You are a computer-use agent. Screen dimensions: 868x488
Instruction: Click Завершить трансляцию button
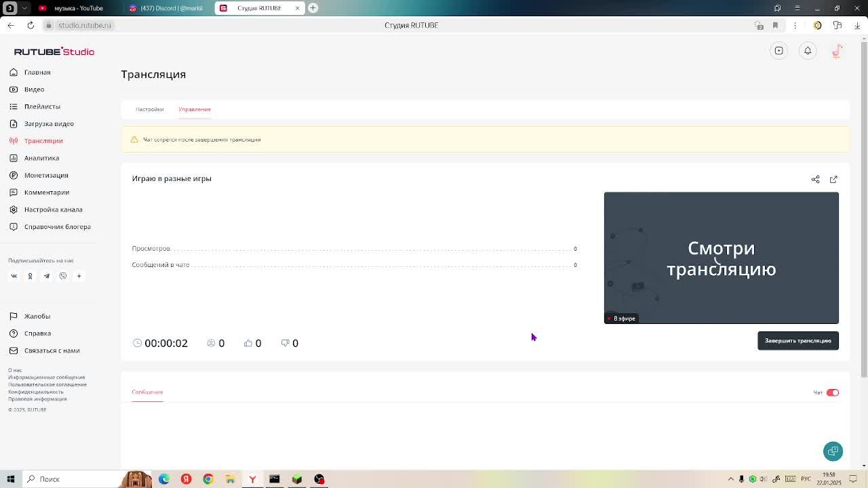coord(798,341)
